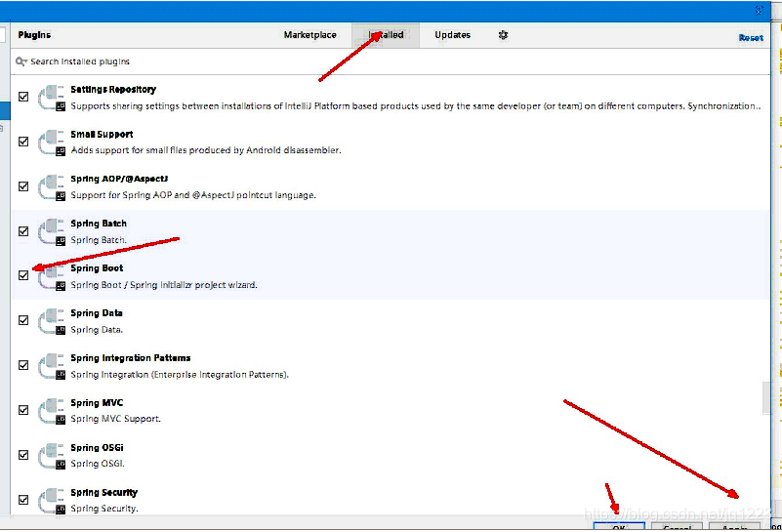Toggle the Spring Batch checkbox
782x532 pixels.
23,230
